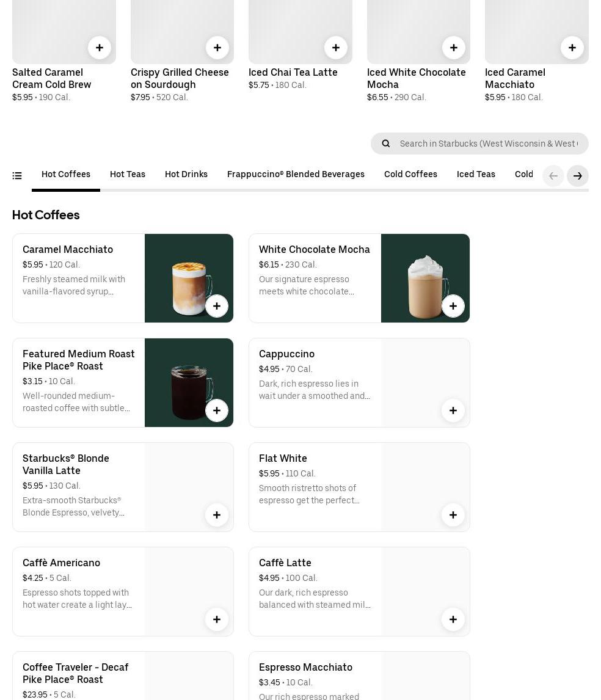
Task: Add Salted Caramel Cream Cold Brew to cart
Action: pyautogui.click(x=100, y=48)
